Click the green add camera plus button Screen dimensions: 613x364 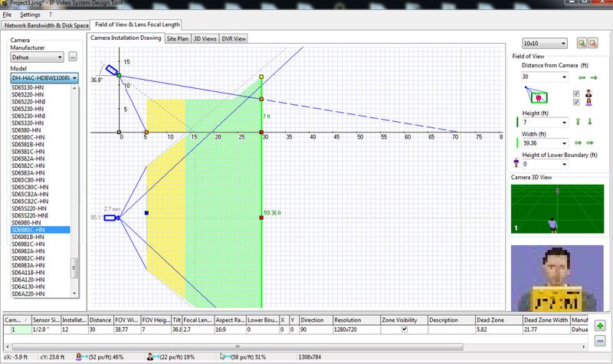point(599,326)
